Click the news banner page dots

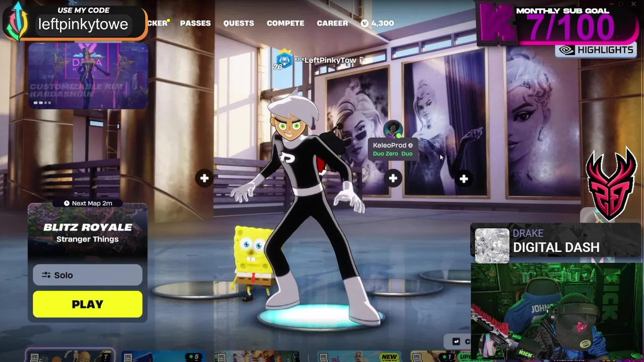[42, 103]
